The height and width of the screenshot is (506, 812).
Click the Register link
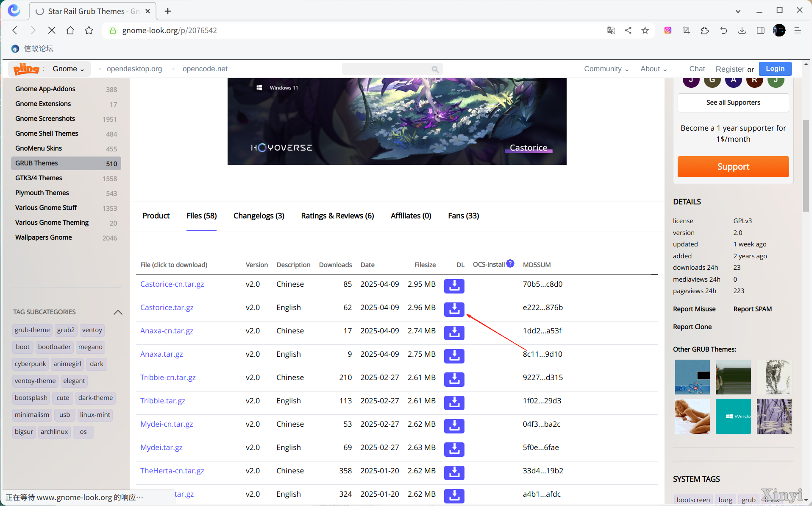(x=729, y=69)
